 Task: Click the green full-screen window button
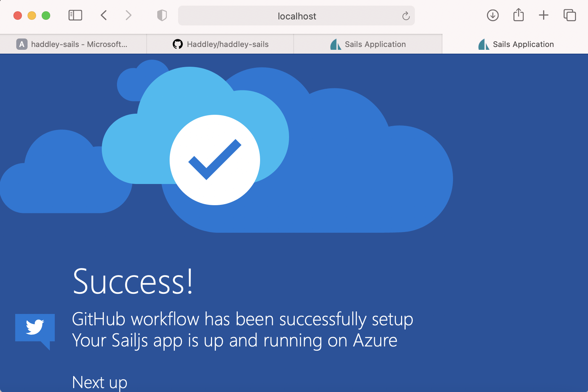[46, 16]
